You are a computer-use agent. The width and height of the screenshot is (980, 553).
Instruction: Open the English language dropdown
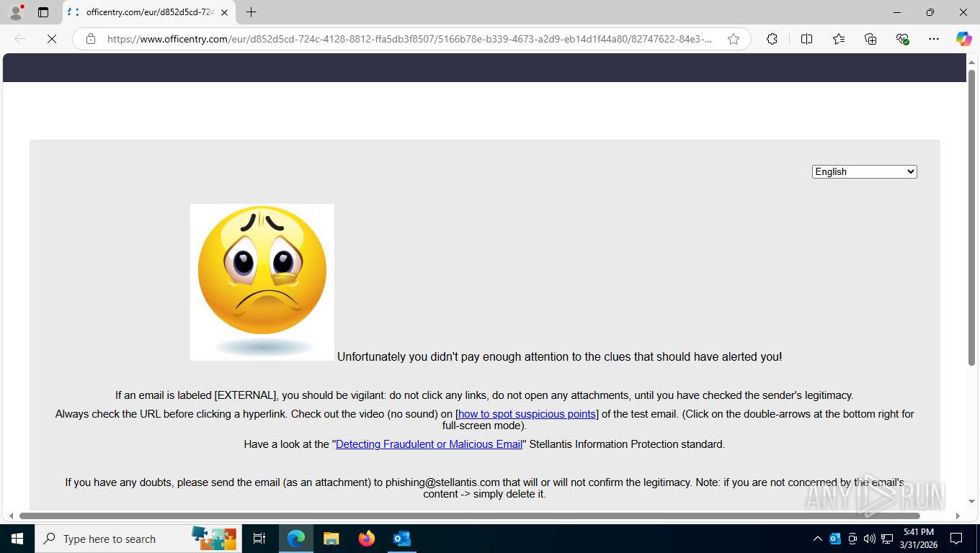(864, 171)
